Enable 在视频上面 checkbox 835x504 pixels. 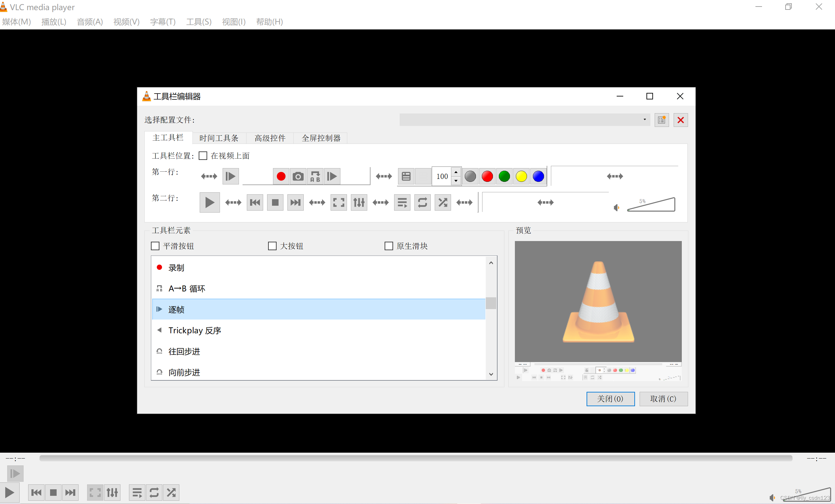[x=203, y=156]
